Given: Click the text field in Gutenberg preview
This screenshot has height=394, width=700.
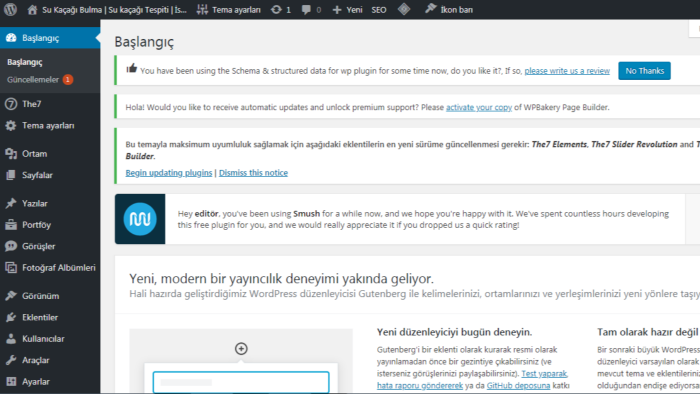Looking at the screenshot, I should [x=241, y=382].
